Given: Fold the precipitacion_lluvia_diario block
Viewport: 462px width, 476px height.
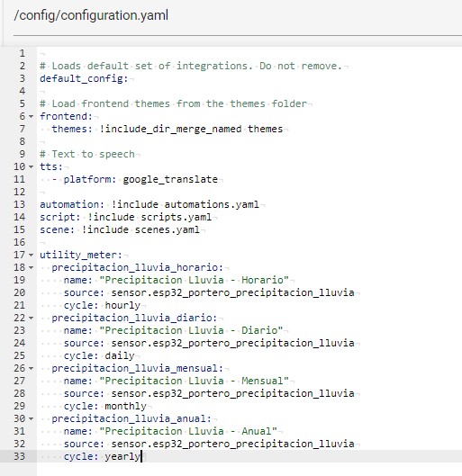Looking at the screenshot, I should [31, 318].
